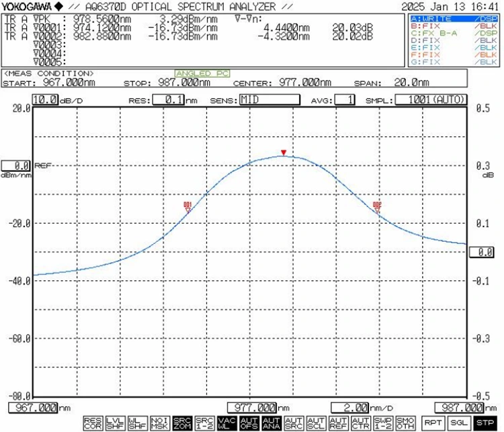Open the RES 0.1 nm resolution field
The width and height of the screenshot is (504, 432).
coord(167,99)
